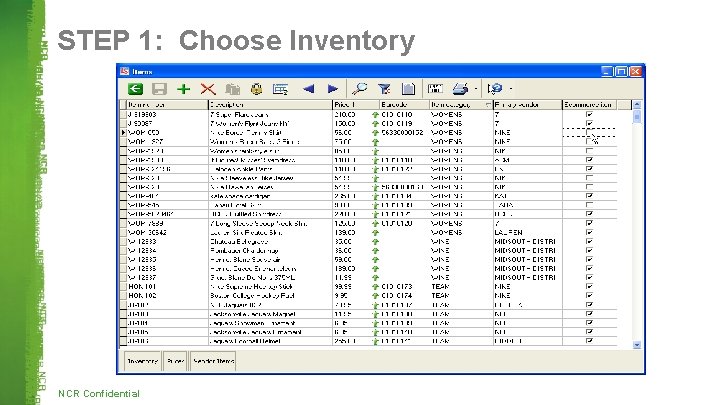Screen dimensions: 720x405
Task: Toggle Ecommerce checkbox in last grid row
Action: click(590, 341)
